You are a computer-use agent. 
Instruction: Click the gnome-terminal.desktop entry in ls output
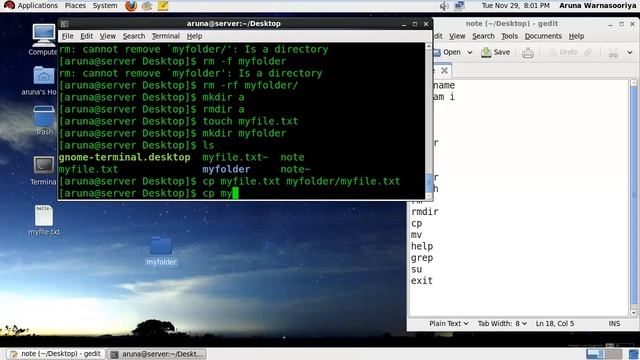click(x=124, y=157)
